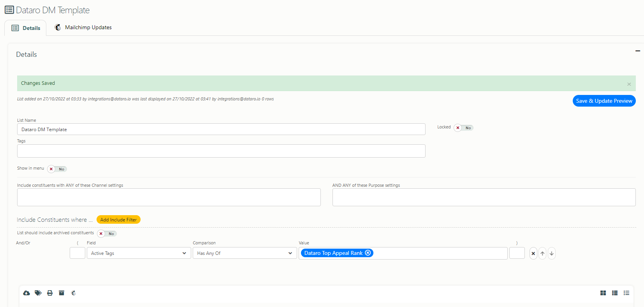644x307 pixels.
Task: Click the tags icon in bottom toolbar
Action: point(38,293)
